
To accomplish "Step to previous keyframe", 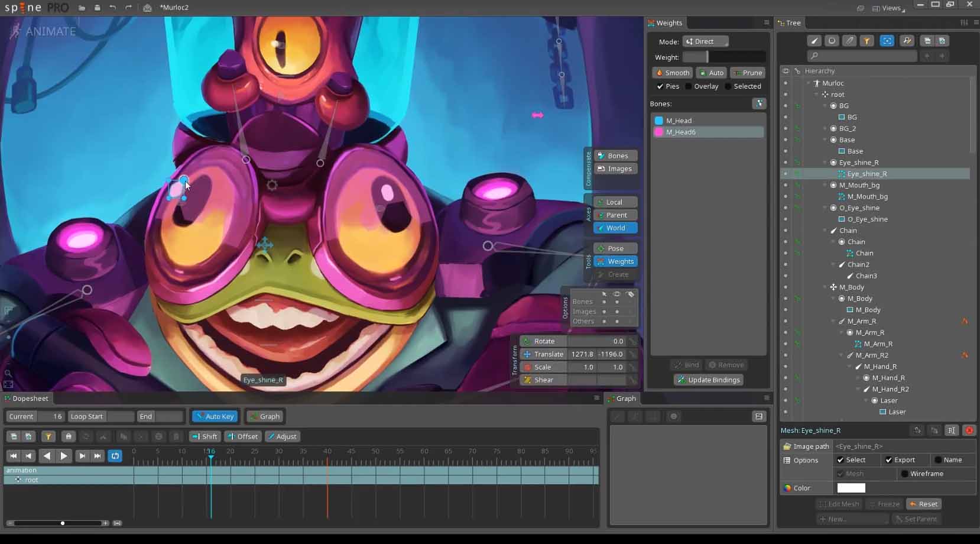I will click(28, 456).
